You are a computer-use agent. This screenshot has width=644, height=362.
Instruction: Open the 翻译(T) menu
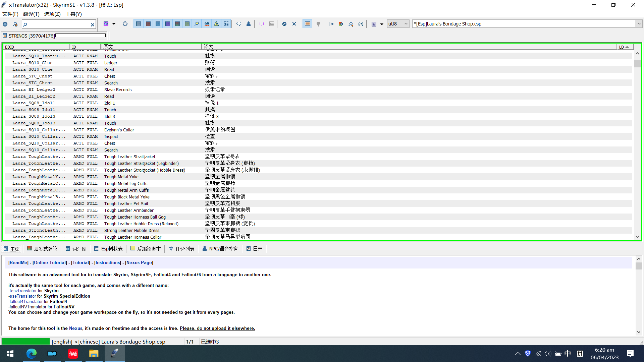tap(31, 14)
